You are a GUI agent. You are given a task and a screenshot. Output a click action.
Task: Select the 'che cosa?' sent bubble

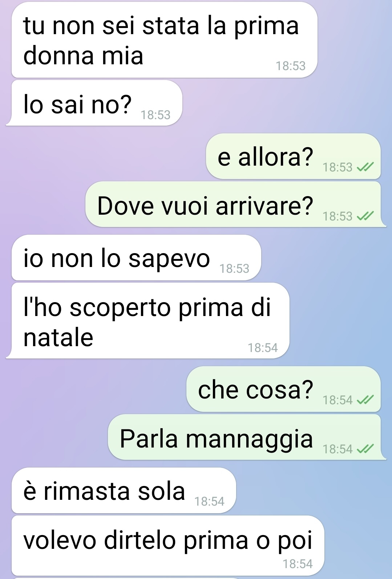[x=283, y=389]
